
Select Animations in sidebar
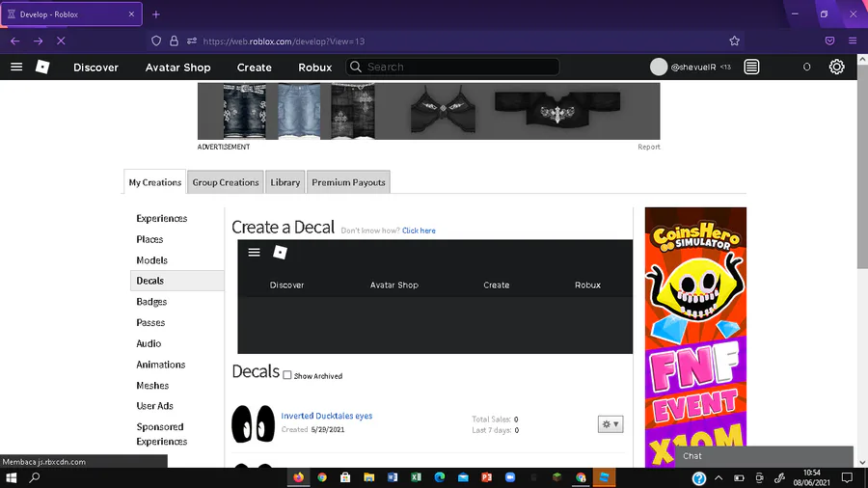tap(160, 365)
